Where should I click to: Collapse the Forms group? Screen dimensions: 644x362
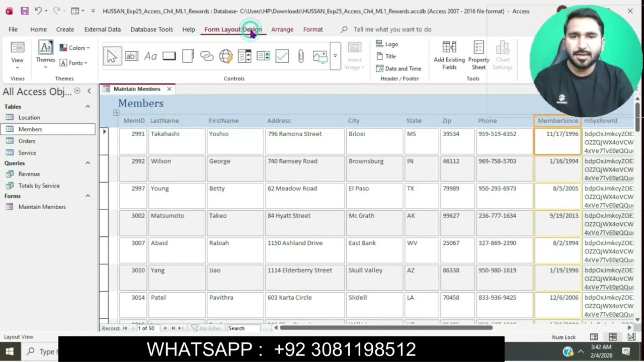tap(88, 196)
